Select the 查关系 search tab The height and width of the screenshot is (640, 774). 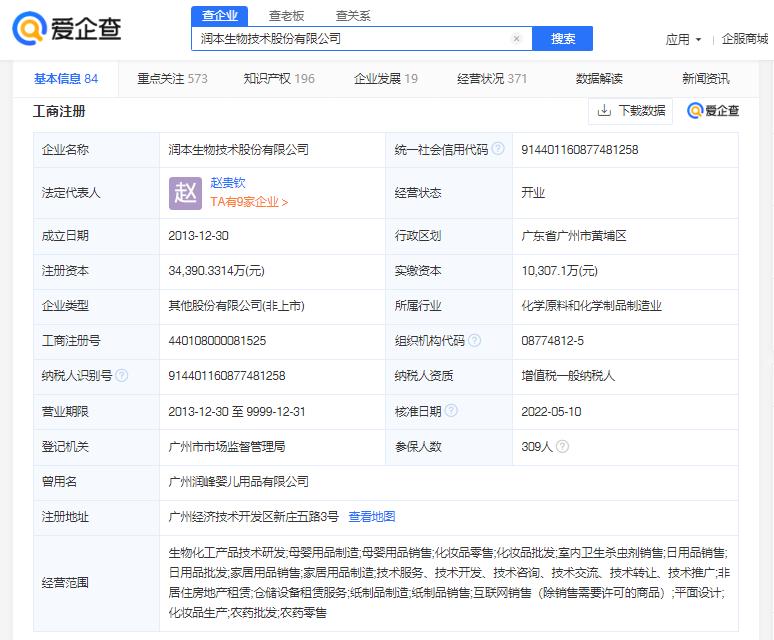point(353,15)
